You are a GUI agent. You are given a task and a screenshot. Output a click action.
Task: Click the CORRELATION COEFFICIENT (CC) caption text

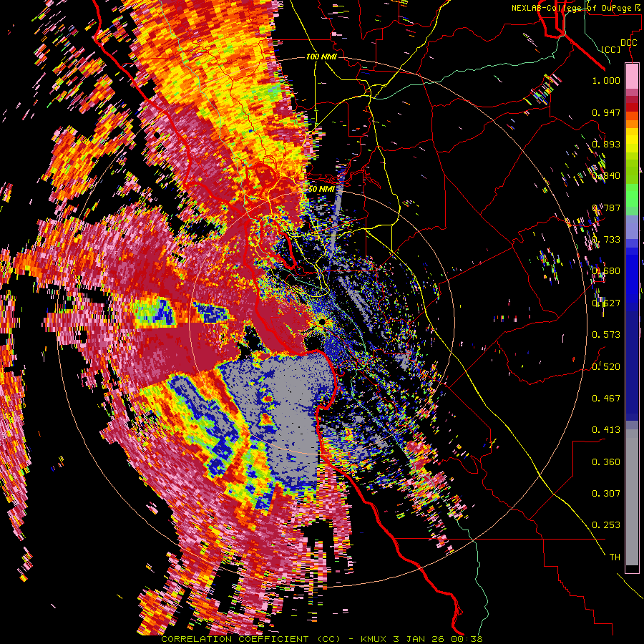pyautogui.click(x=250, y=639)
